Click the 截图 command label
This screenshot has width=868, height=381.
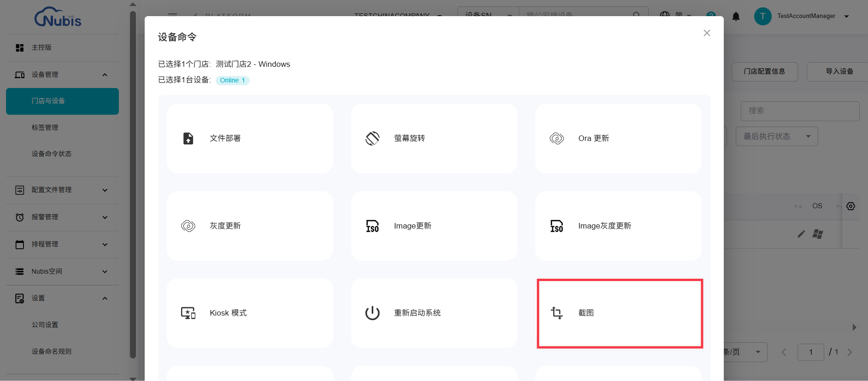tap(586, 313)
